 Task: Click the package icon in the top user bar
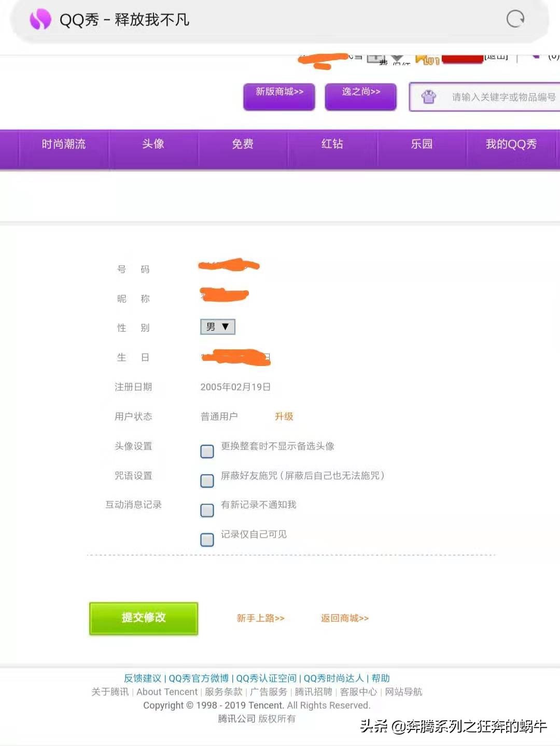(374, 57)
